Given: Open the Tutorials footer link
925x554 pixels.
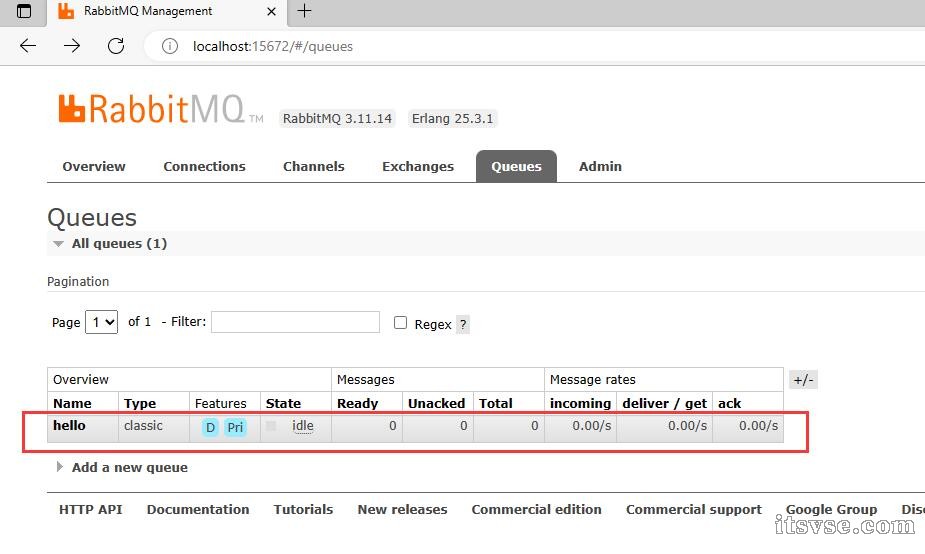Looking at the screenshot, I should click(x=303, y=509).
